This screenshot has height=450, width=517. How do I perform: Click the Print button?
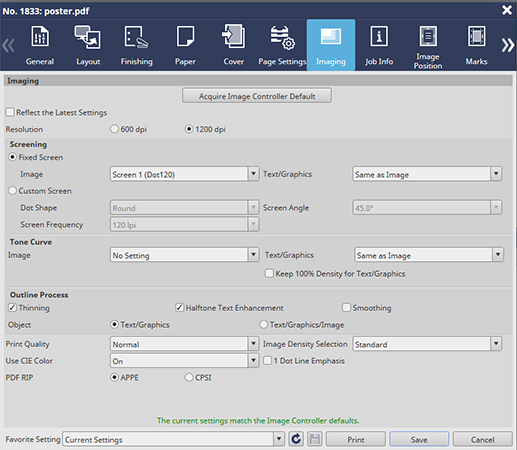pyautogui.click(x=356, y=439)
